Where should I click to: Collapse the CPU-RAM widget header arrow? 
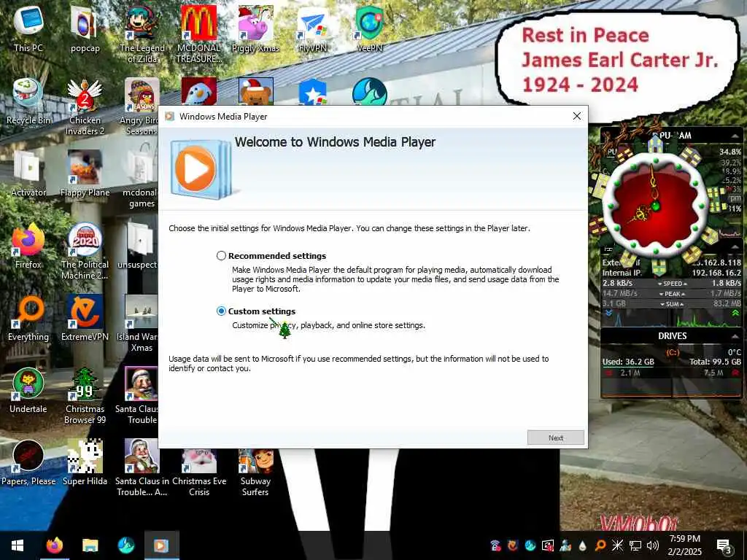[735, 136]
